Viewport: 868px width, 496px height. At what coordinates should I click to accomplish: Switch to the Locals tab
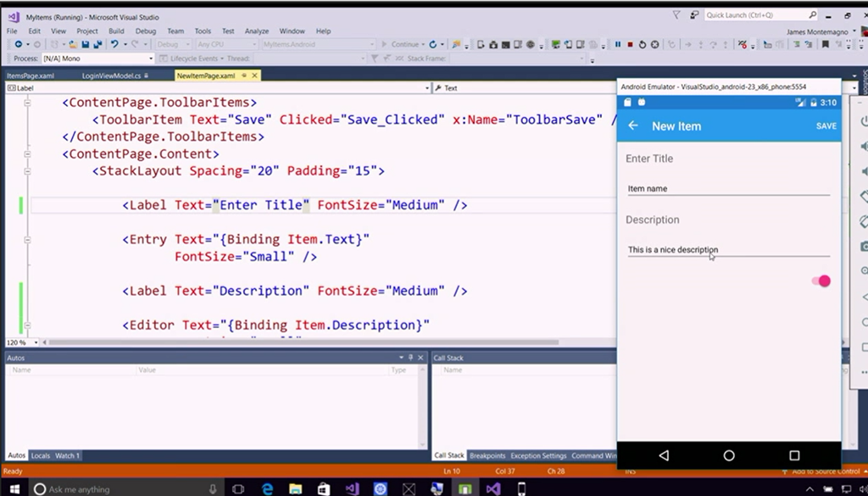(40, 456)
